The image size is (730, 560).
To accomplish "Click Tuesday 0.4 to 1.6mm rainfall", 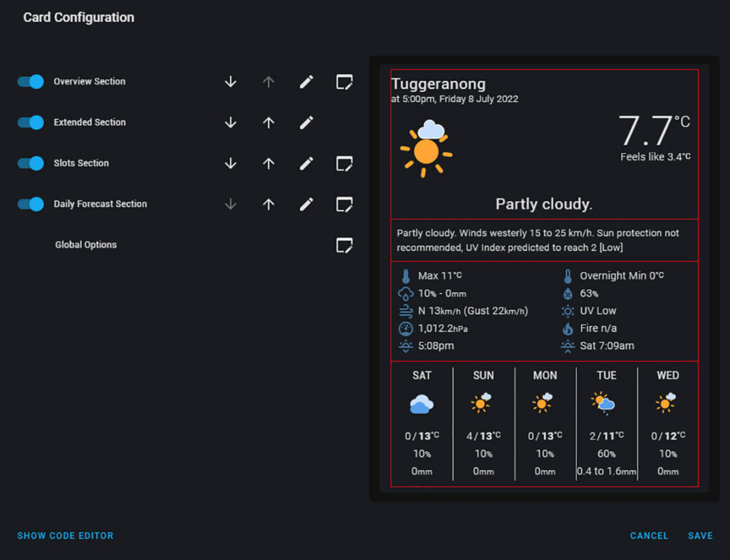I will coord(606,471).
